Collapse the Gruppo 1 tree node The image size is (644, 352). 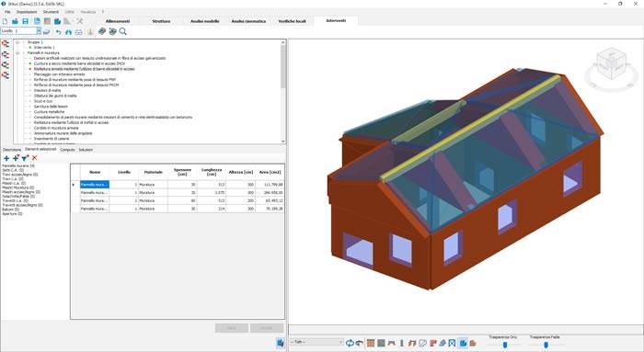pos(17,42)
